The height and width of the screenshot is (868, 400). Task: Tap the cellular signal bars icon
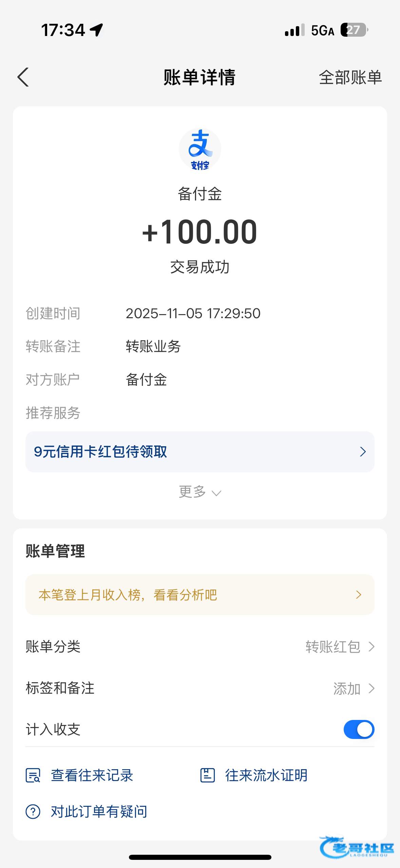point(294,30)
